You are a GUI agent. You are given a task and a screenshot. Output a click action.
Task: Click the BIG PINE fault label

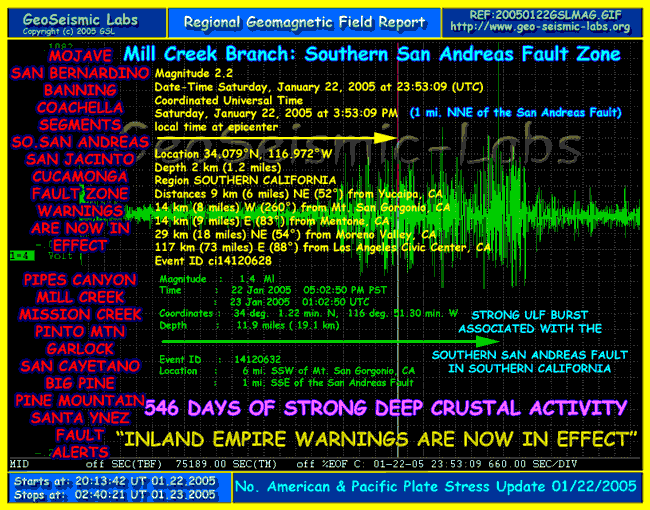(x=80, y=383)
